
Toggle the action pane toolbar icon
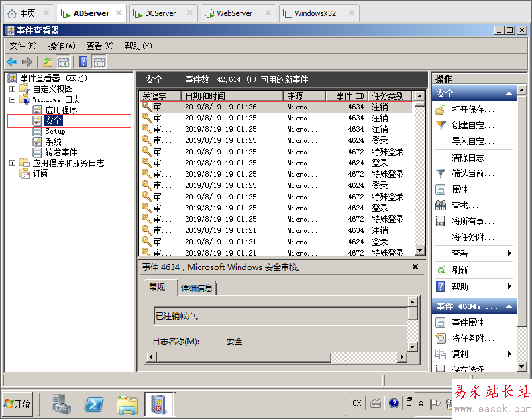click(x=99, y=62)
